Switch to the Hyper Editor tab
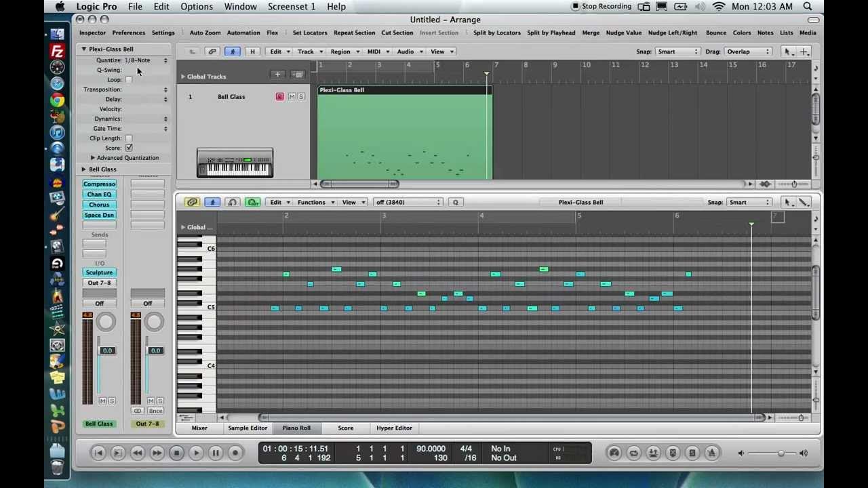The width and height of the screenshot is (868, 488). click(394, 428)
